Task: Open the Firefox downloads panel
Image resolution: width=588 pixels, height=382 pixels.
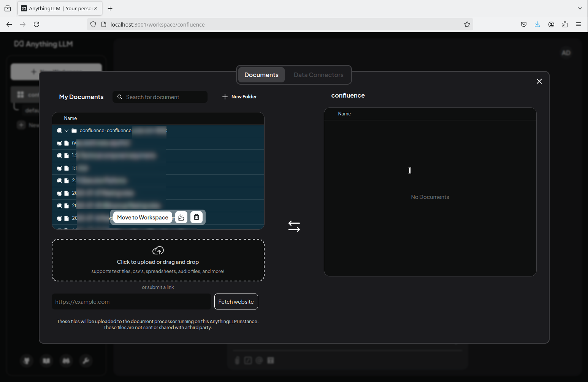Action: pyautogui.click(x=537, y=24)
